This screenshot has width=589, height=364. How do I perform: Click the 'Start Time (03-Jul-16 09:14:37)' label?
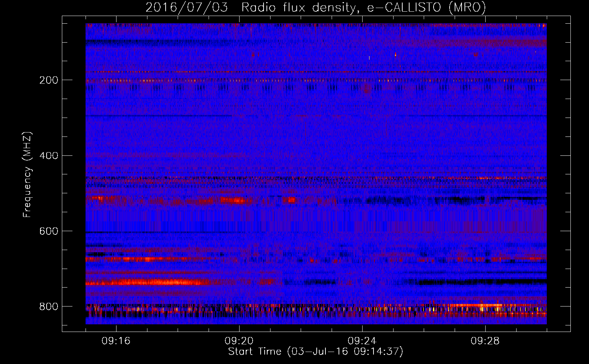coord(316,352)
